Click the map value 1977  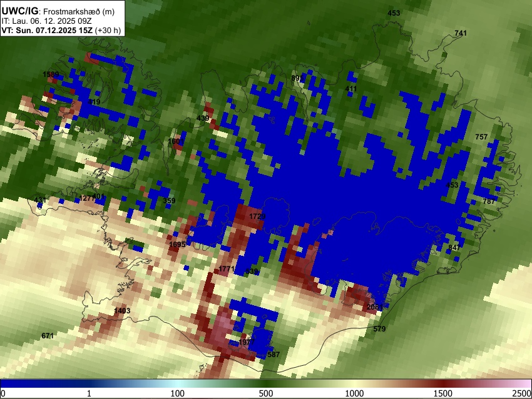[x=247, y=341]
